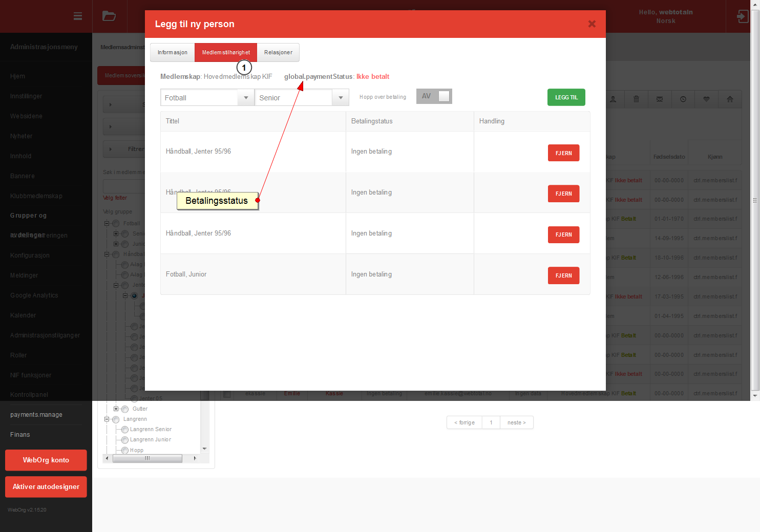Screen dimensions: 760x532
Task: Open the folder icon in the top bar
Action: point(109,16)
